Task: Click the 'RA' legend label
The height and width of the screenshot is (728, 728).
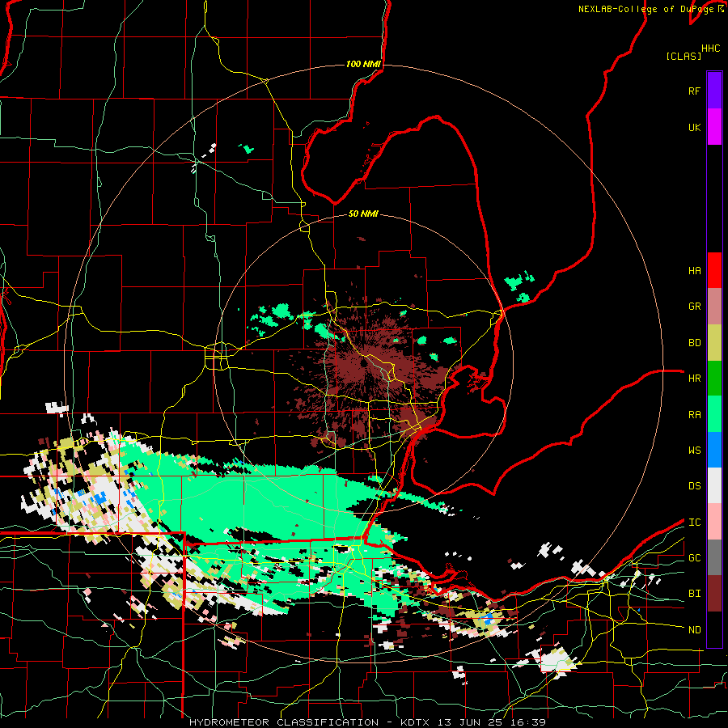Action: coord(694,415)
